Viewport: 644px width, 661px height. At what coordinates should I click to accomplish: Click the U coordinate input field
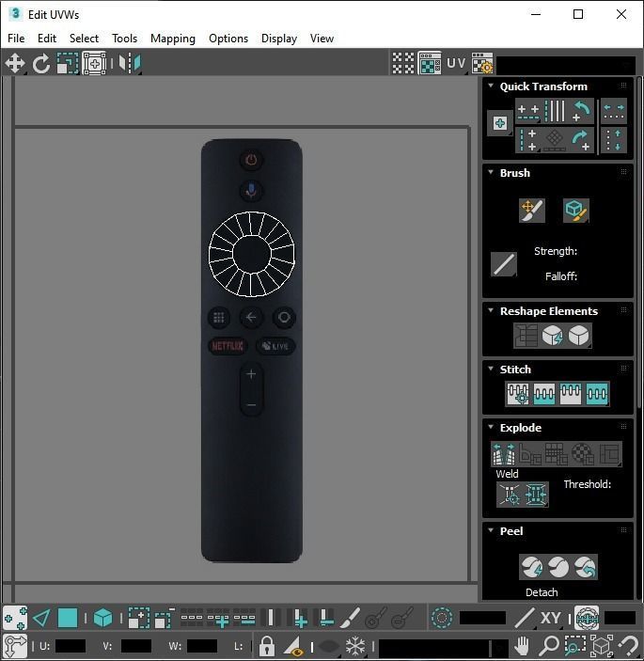70,646
